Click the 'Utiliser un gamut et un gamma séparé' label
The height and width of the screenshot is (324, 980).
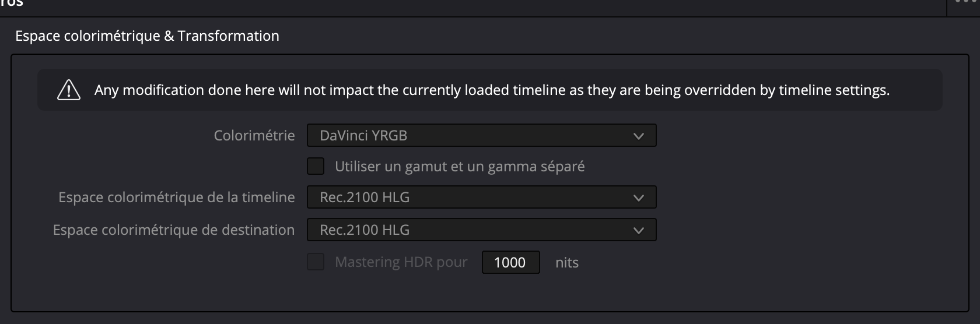460,167
